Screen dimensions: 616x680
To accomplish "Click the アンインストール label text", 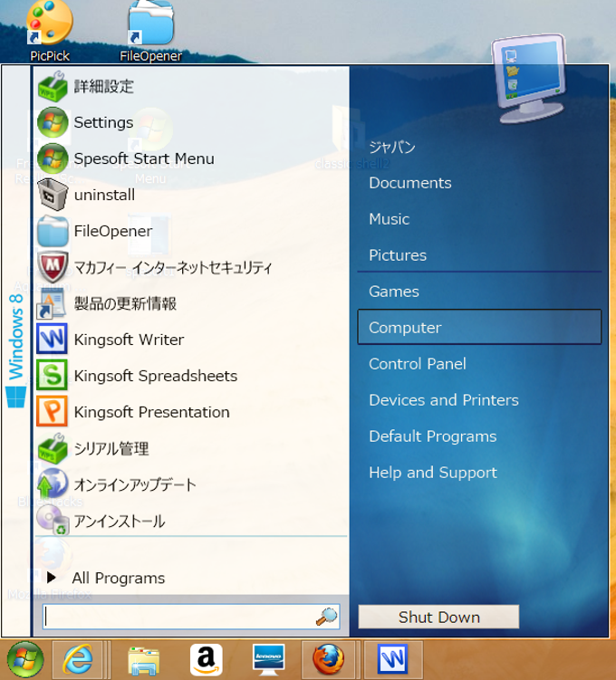I will [120, 521].
